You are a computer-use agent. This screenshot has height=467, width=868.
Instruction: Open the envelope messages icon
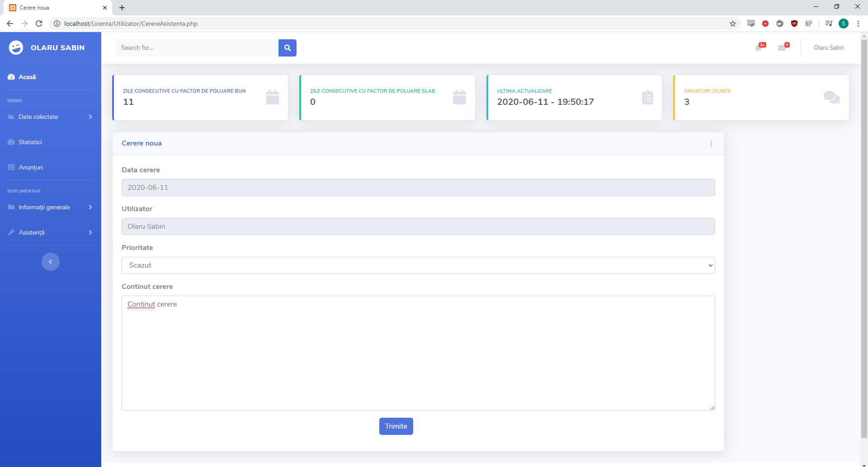[782, 48]
